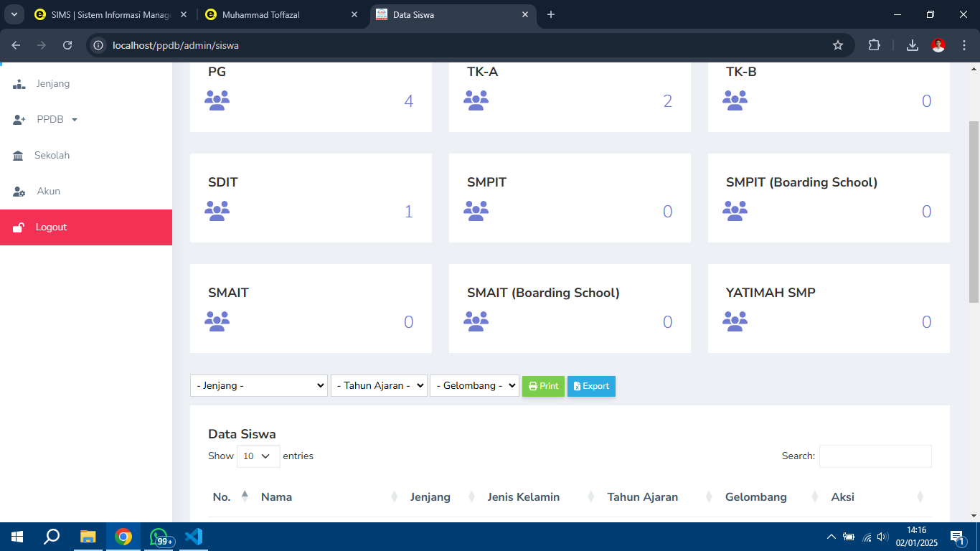The width and height of the screenshot is (980, 551).
Task: Click the people icon in PG card
Action: pyautogui.click(x=217, y=100)
